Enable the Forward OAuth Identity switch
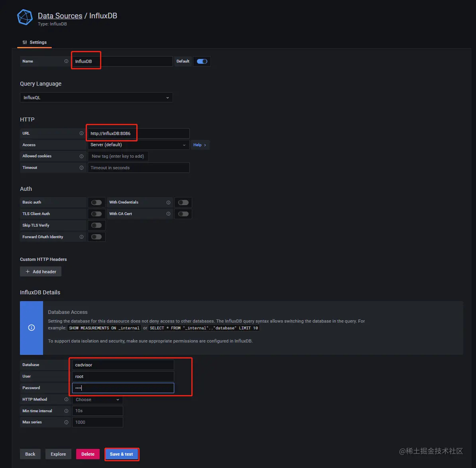This screenshot has height=468, width=476. [96, 237]
